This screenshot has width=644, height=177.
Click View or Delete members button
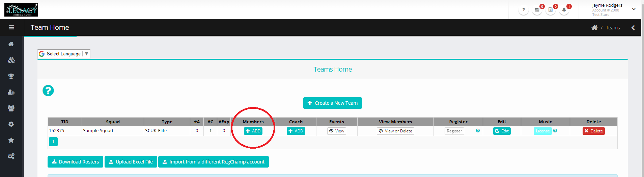point(395,131)
